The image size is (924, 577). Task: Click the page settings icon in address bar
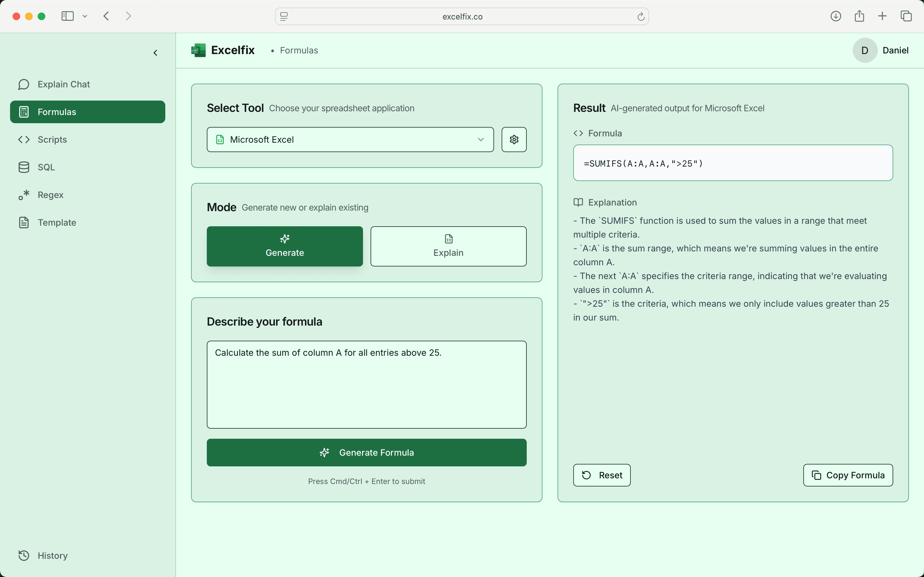(x=284, y=16)
